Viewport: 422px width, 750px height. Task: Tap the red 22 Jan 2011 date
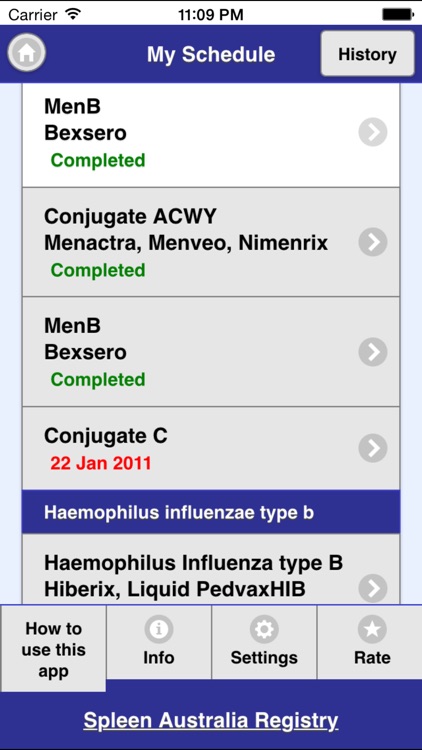(101, 463)
